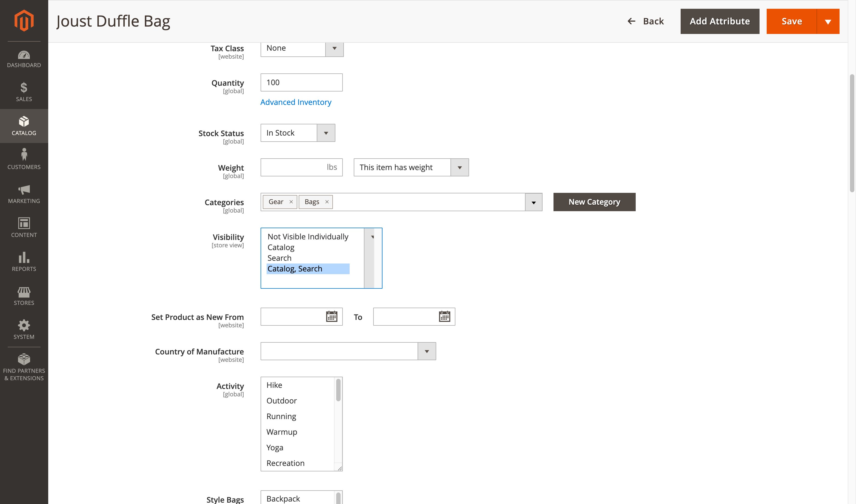Click the New Category button
The height and width of the screenshot is (504, 856).
(594, 202)
